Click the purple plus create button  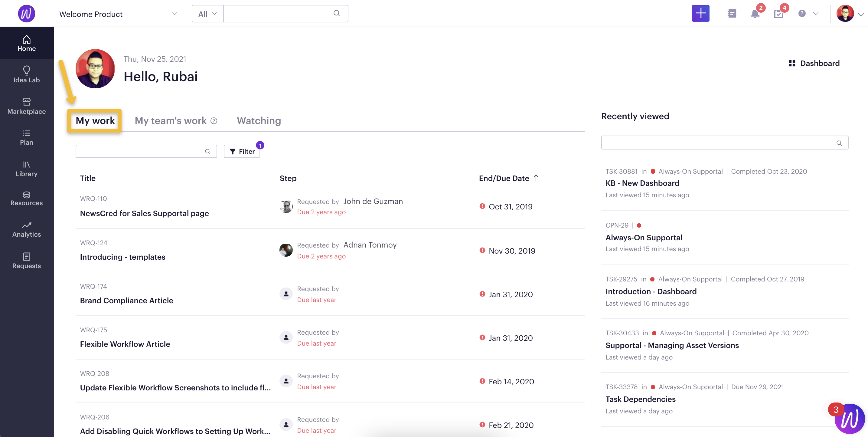click(x=700, y=14)
